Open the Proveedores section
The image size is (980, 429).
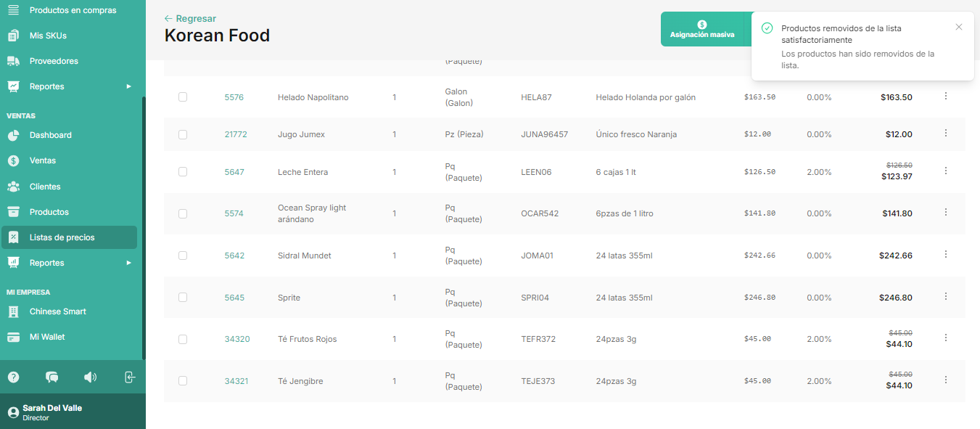pyautogui.click(x=54, y=61)
